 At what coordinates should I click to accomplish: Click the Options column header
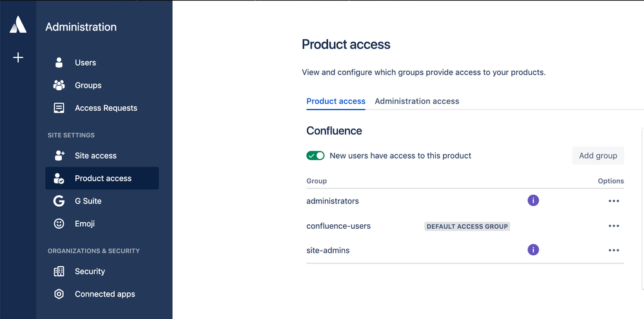(610, 180)
